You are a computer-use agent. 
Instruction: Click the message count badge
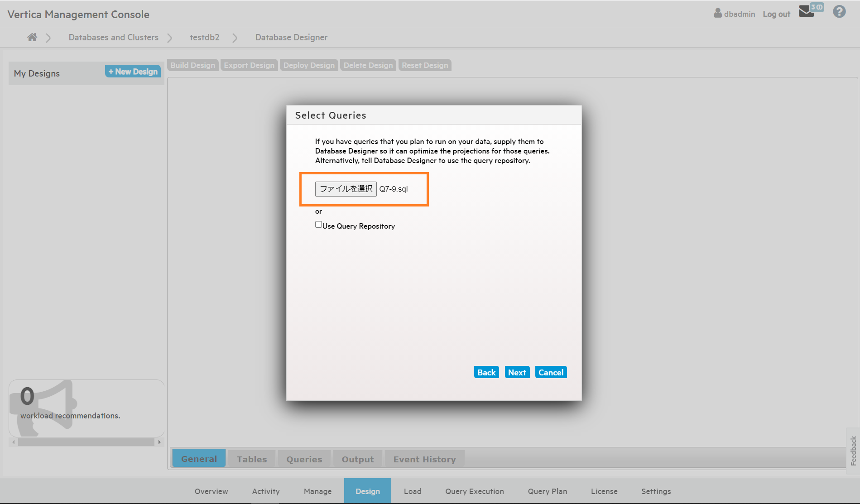[817, 7]
